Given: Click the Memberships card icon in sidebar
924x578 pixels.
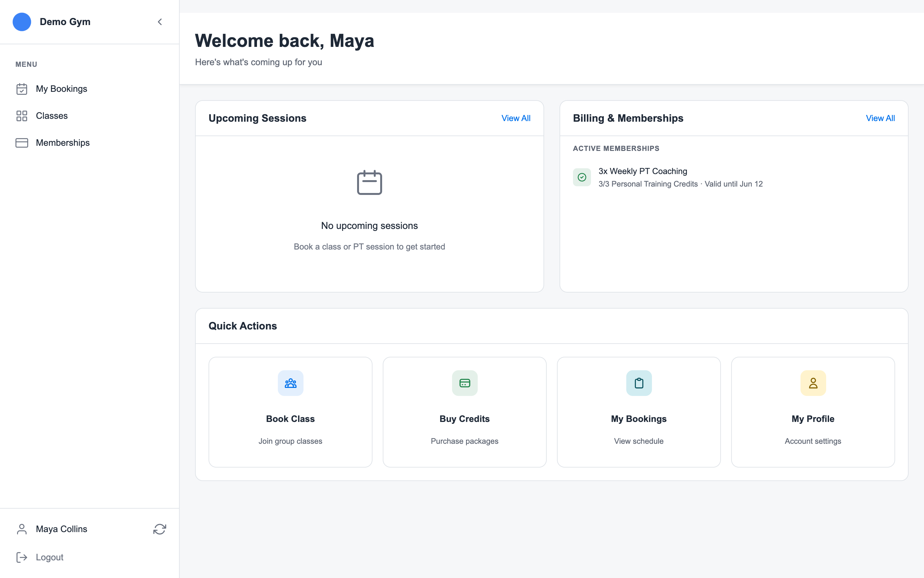Looking at the screenshot, I should (x=22, y=143).
